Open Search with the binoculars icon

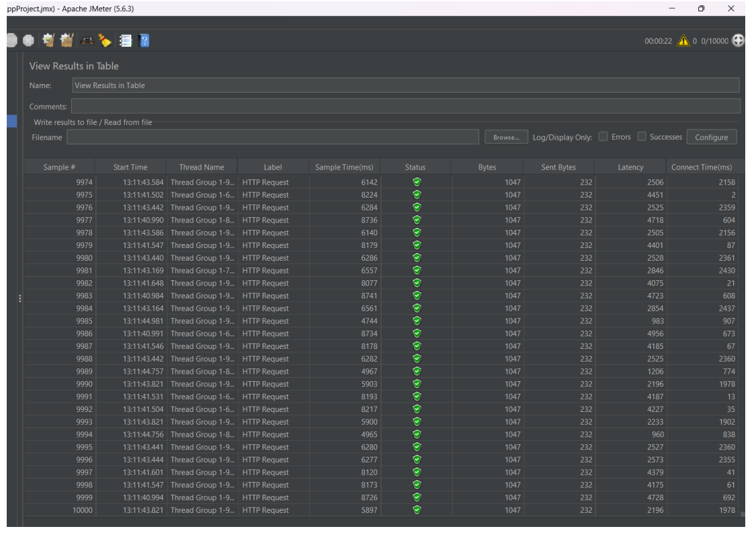87,40
